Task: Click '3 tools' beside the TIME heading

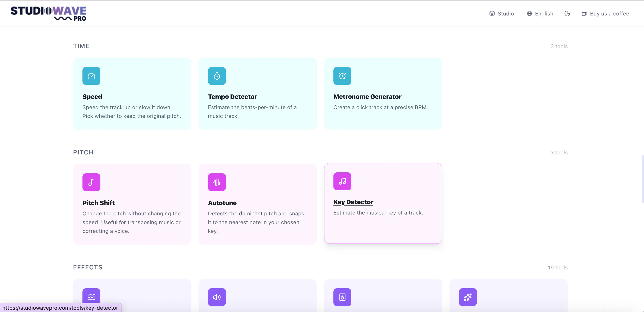Action: click(559, 46)
